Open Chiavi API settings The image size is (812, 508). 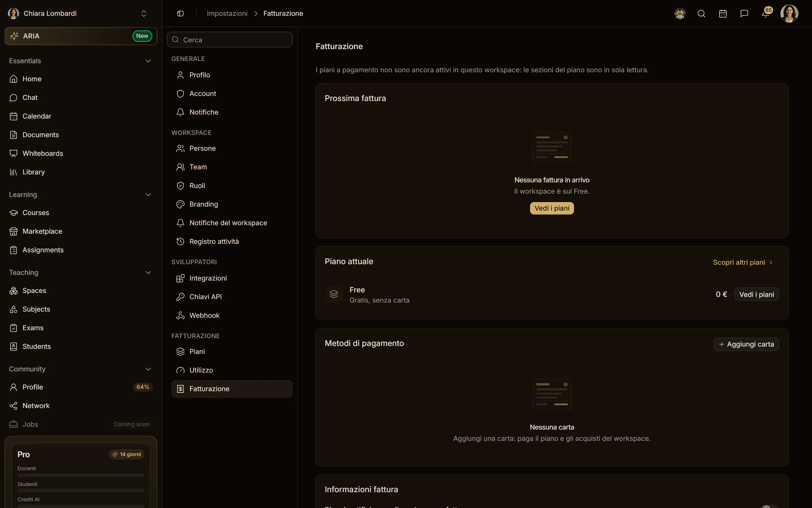232,297
